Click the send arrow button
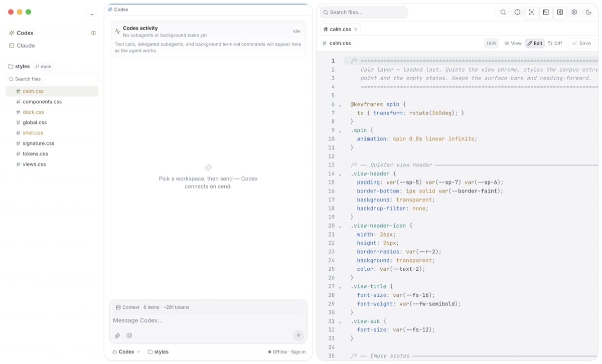The width and height of the screenshot is (602, 364). tap(298, 335)
